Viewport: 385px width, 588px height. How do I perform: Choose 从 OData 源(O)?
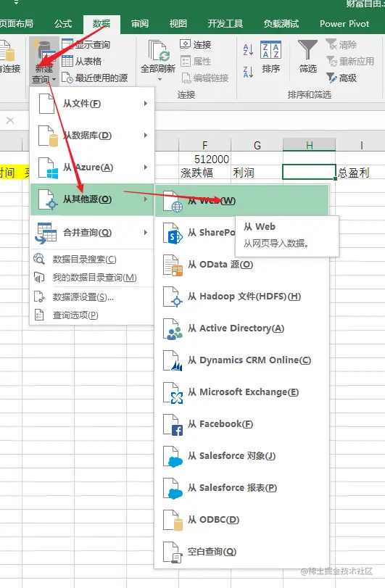point(241,265)
